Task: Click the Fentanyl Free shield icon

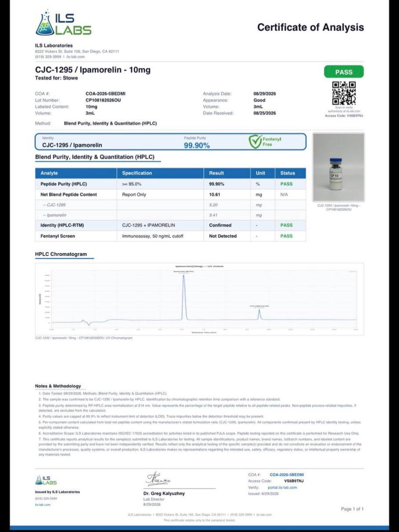Action: [256, 141]
